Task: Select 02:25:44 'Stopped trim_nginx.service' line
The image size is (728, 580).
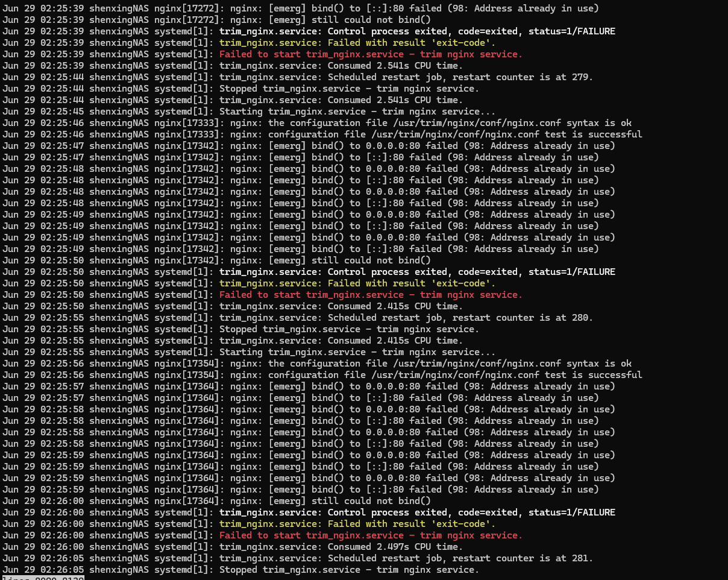Action: (x=241, y=89)
